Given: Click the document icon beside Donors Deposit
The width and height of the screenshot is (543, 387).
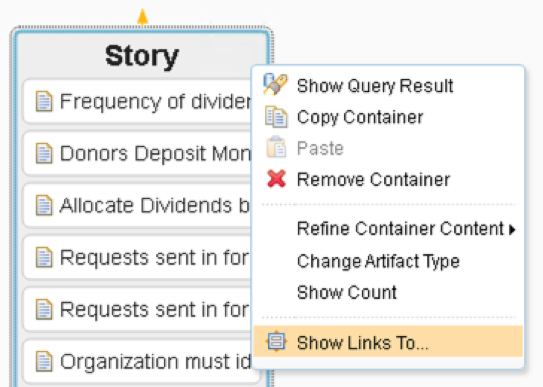Looking at the screenshot, I should pos(44,153).
